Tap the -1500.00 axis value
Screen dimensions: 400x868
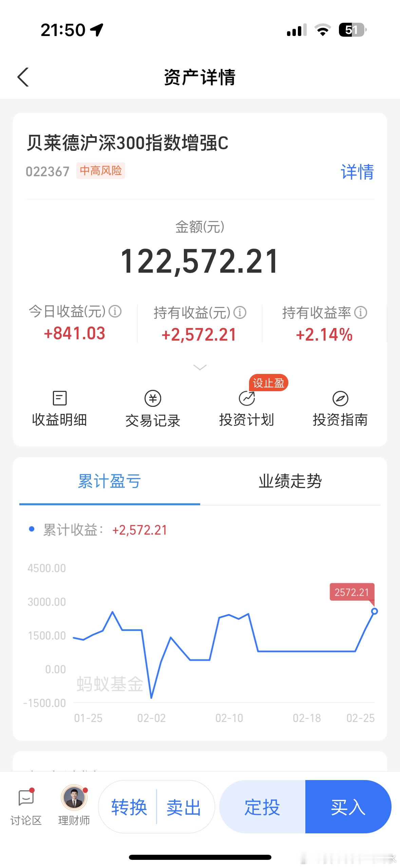pos(44,703)
